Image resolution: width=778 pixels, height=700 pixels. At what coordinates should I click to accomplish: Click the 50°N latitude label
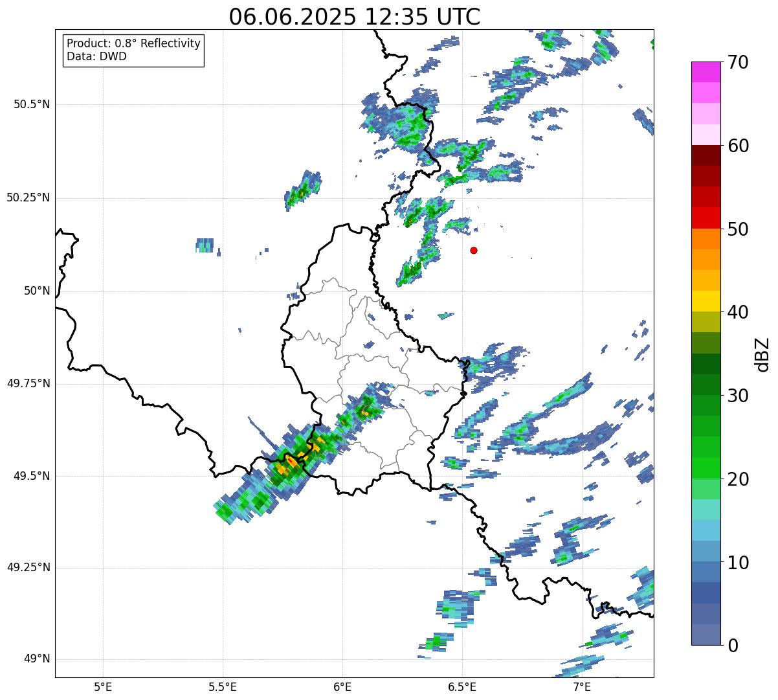tap(37, 291)
